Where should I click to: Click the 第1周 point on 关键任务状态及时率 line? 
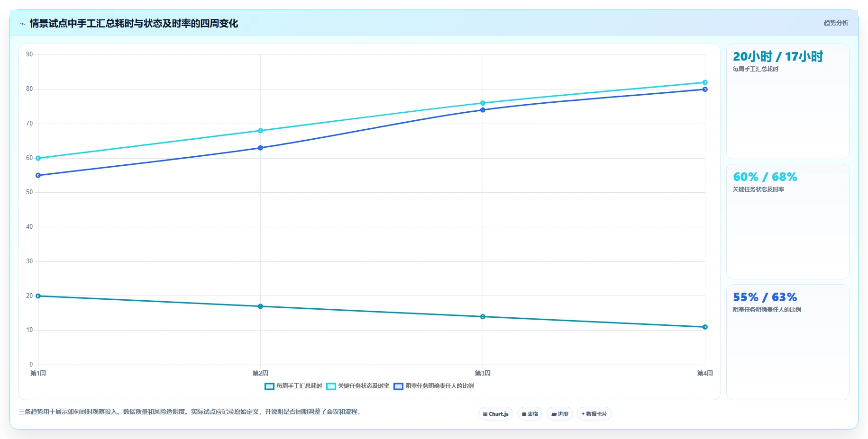(x=38, y=158)
